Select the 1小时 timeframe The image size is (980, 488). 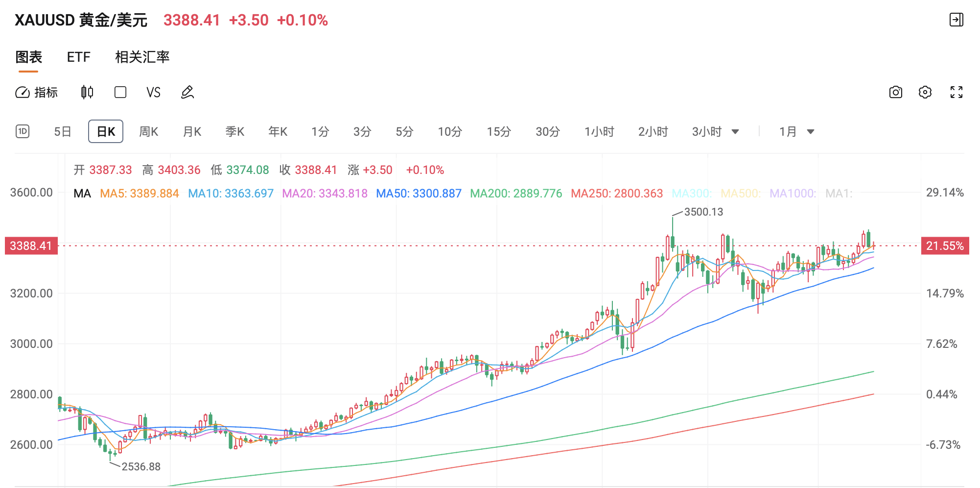pyautogui.click(x=599, y=131)
